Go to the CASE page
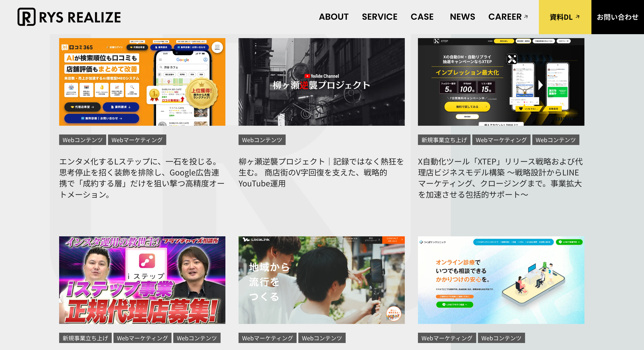 pyautogui.click(x=422, y=17)
